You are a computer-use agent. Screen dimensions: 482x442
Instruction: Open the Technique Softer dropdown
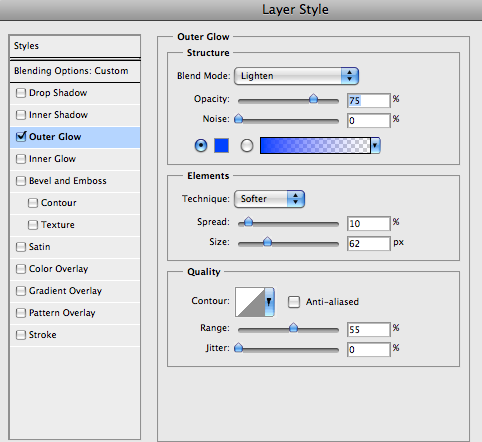pyautogui.click(x=269, y=199)
